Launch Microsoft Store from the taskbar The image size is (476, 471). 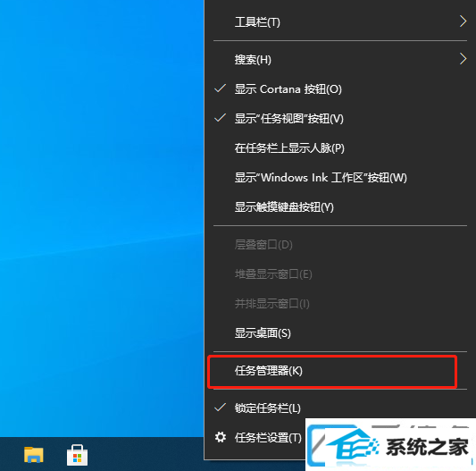pyautogui.click(x=77, y=455)
